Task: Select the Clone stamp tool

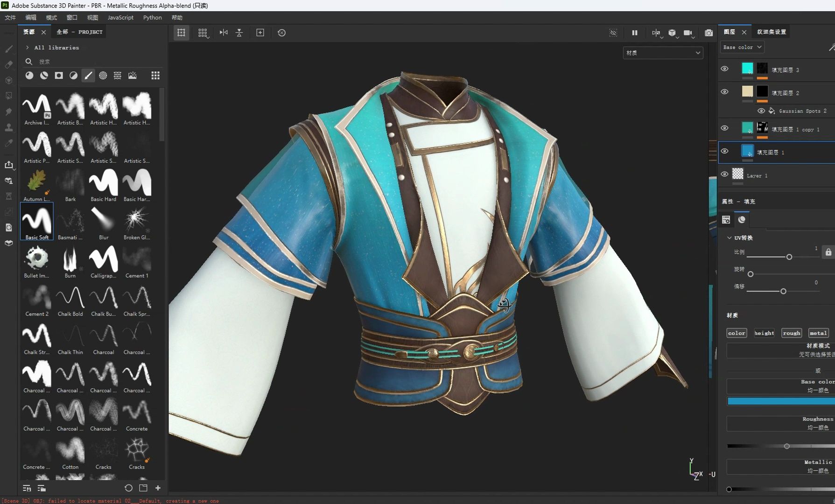Action: point(8,127)
